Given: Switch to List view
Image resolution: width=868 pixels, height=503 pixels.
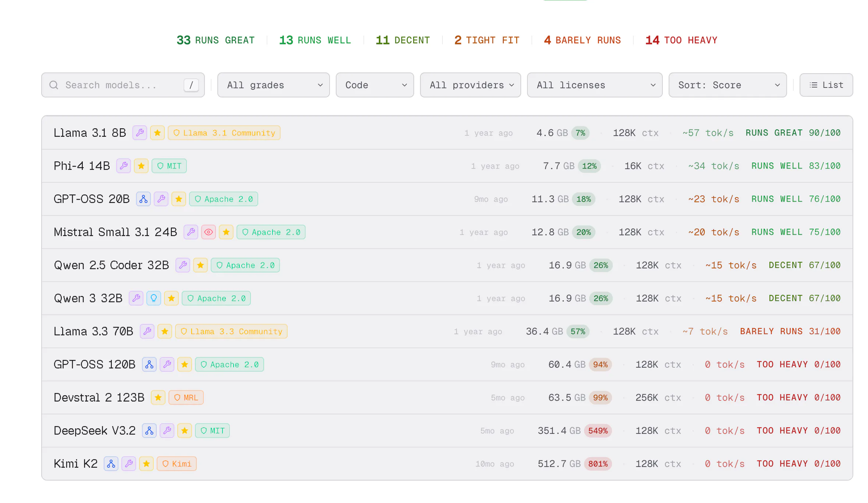Looking at the screenshot, I should [826, 85].
